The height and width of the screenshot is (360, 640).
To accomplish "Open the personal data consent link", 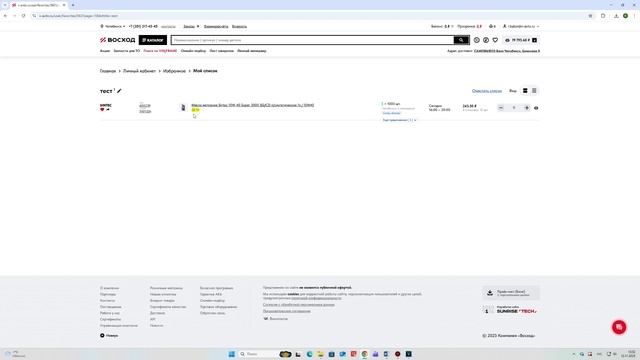I will [299, 304].
